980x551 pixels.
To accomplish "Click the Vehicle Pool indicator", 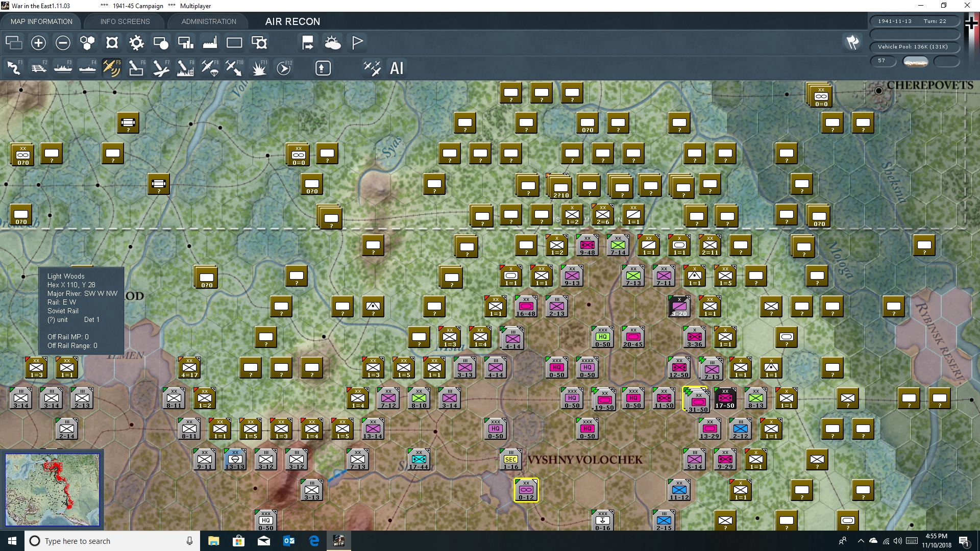I will click(x=913, y=47).
